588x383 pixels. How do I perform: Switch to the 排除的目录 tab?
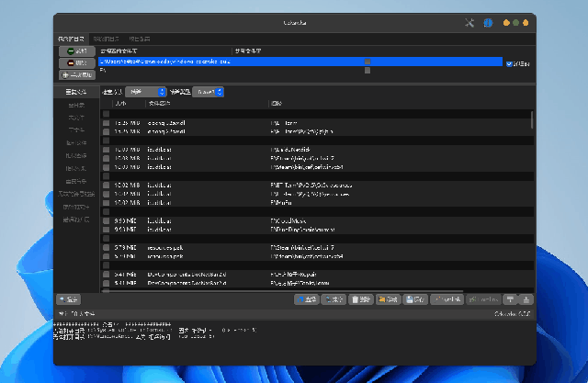104,40
